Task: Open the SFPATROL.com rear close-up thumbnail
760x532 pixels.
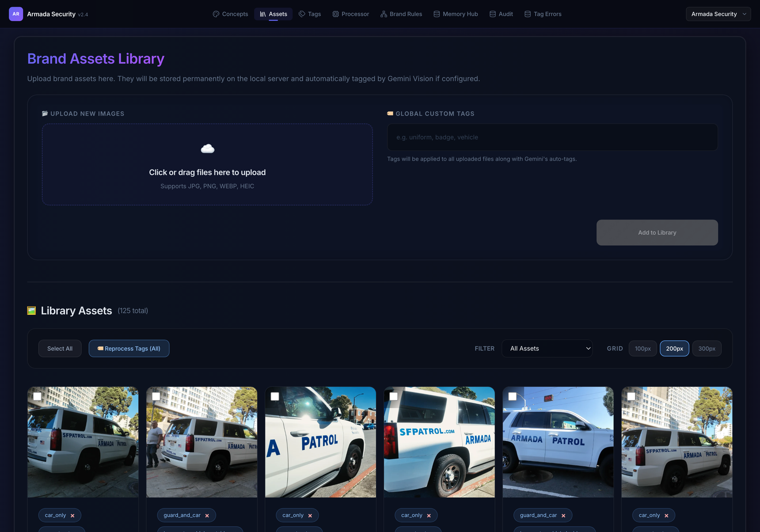Action: pos(439,442)
